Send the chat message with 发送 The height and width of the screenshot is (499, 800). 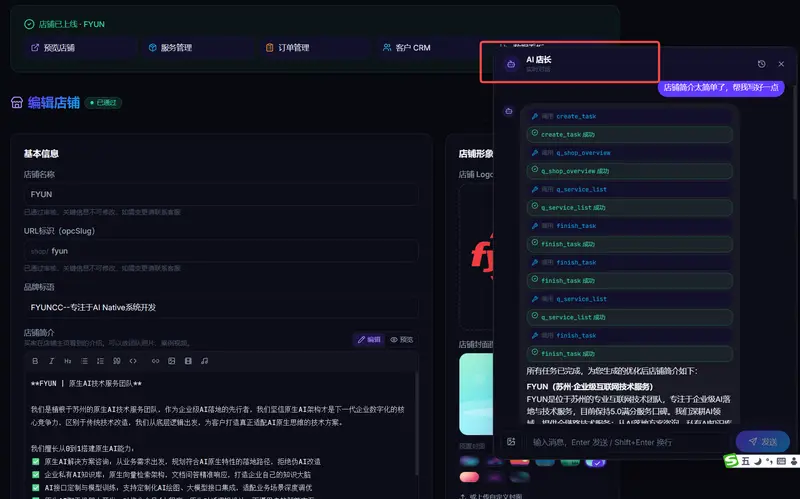tap(763, 442)
